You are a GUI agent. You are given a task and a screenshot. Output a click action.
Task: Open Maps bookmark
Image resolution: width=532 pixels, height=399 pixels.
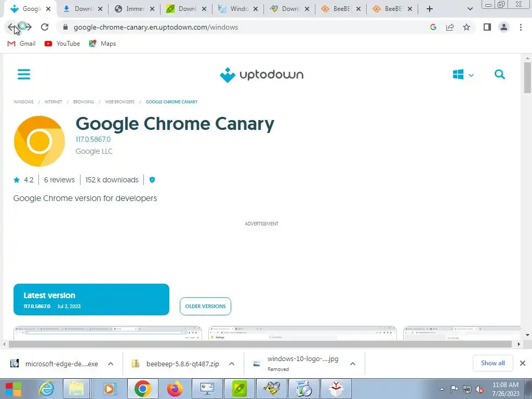pos(102,44)
